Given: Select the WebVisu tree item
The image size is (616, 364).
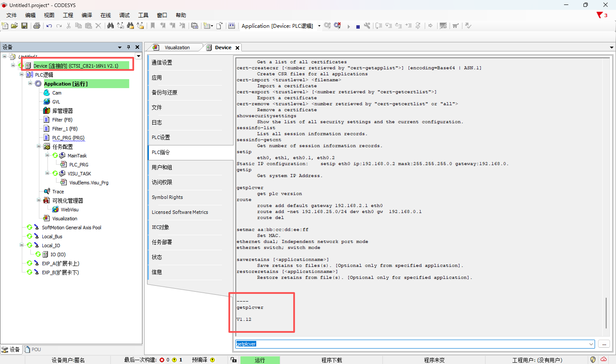Looking at the screenshot, I should coord(70,209).
